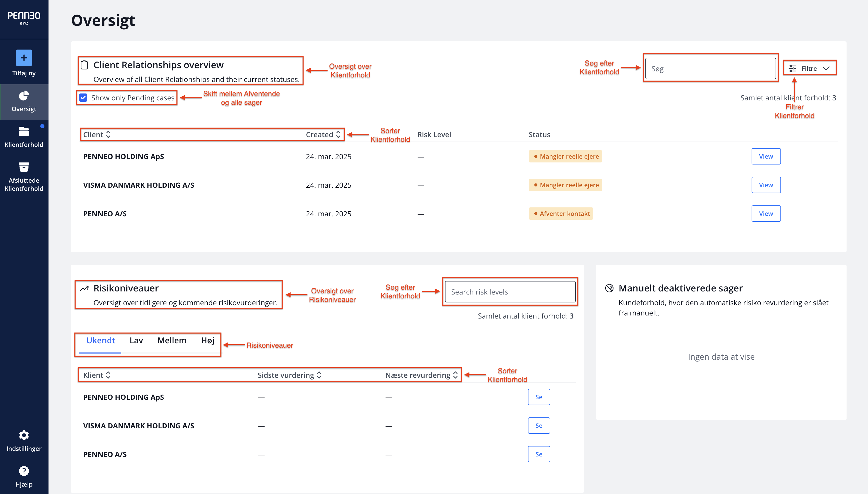Click VISMA DANMARK HOLDING A/S in overview table
Viewport: 868px width, 494px height.
coord(139,185)
